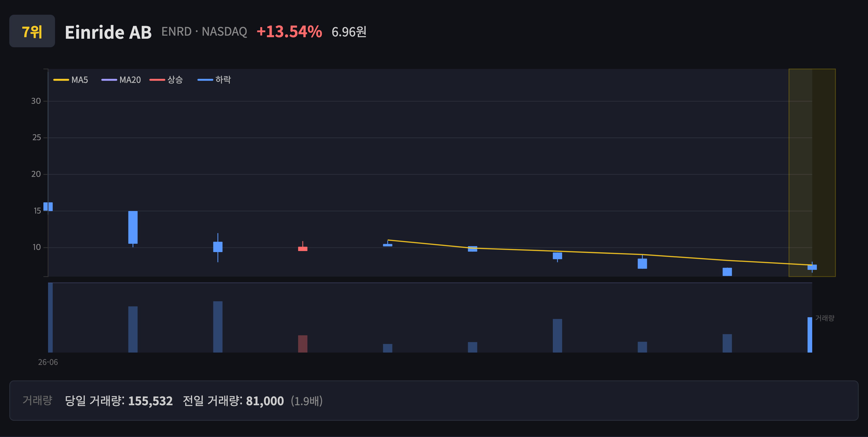Toggle the MA5 legend item

coord(71,80)
